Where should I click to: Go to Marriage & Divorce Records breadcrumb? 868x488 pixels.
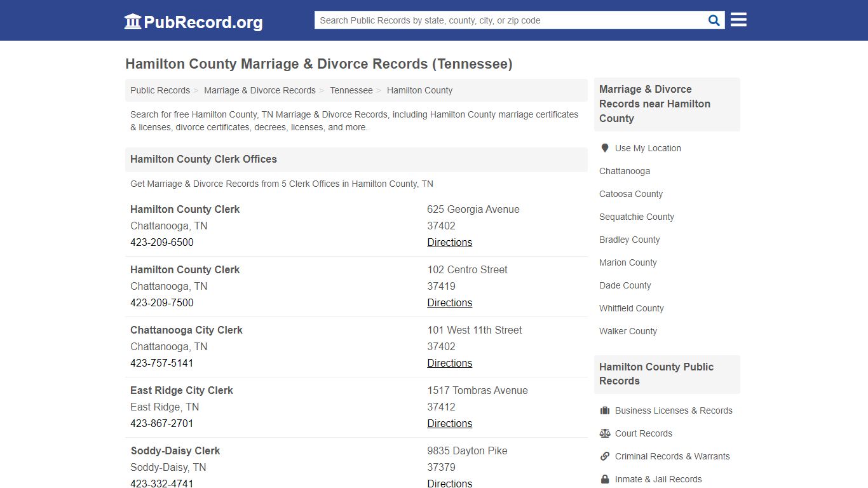(x=260, y=90)
